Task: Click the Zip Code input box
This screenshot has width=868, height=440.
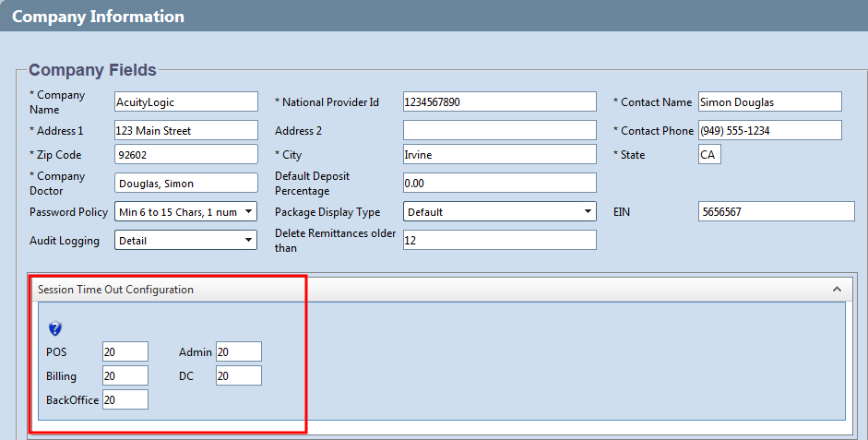Action: [185, 155]
